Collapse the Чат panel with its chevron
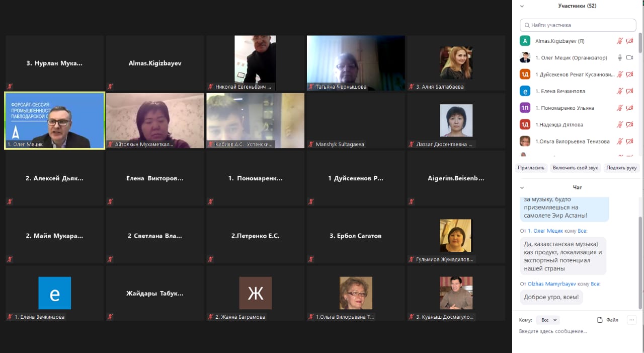The height and width of the screenshot is (353, 644). (522, 188)
